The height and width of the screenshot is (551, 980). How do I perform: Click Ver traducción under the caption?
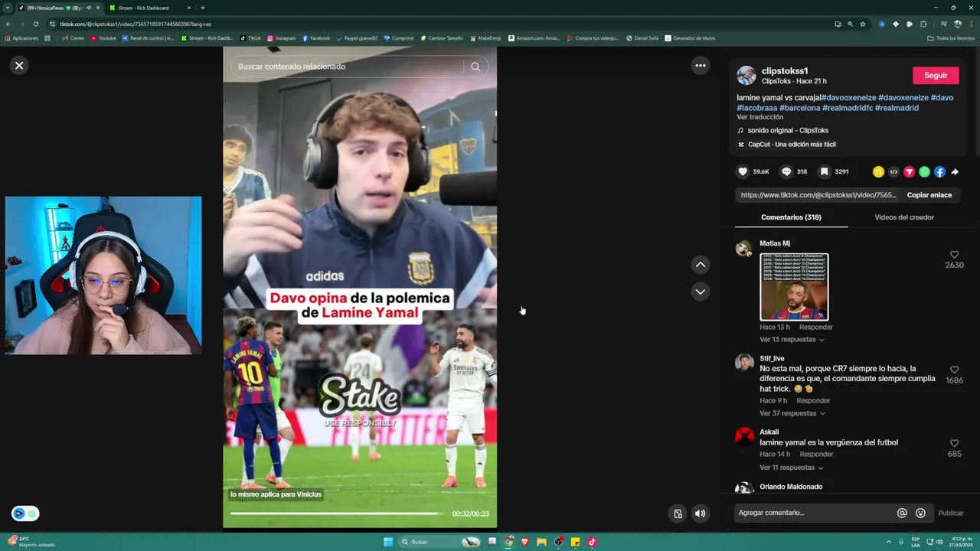click(759, 117)
